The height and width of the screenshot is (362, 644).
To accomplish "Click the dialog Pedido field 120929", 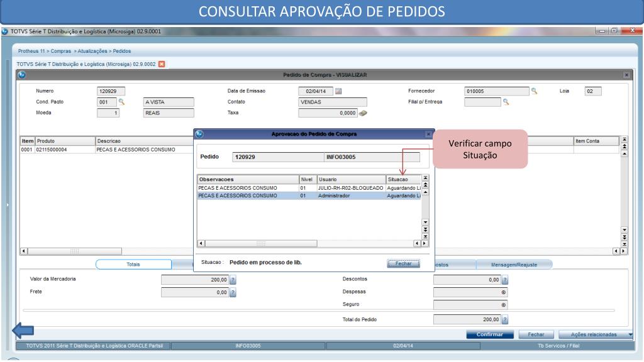I will tap(278, 157).
